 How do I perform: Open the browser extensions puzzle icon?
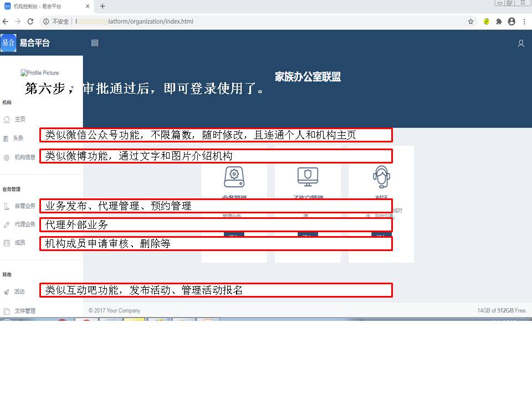(499, 22)
